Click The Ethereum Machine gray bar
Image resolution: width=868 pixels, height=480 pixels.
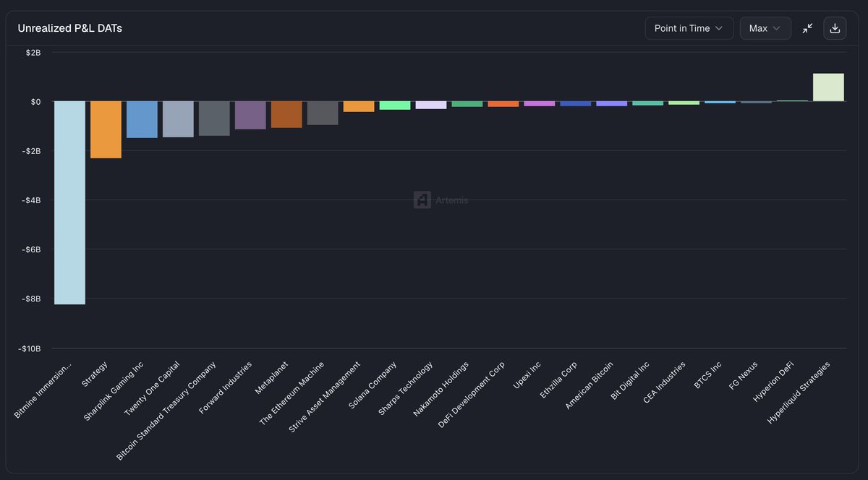(x=323, y=113)
